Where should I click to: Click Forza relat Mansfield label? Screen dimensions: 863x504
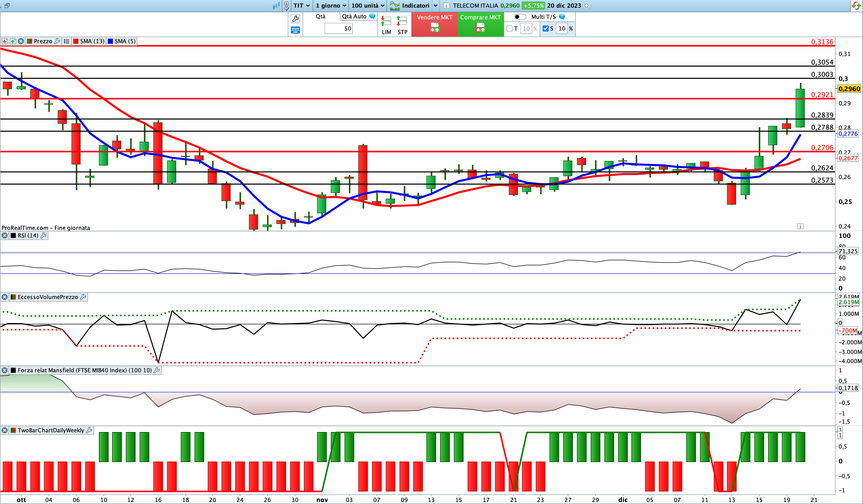(85, 370)
